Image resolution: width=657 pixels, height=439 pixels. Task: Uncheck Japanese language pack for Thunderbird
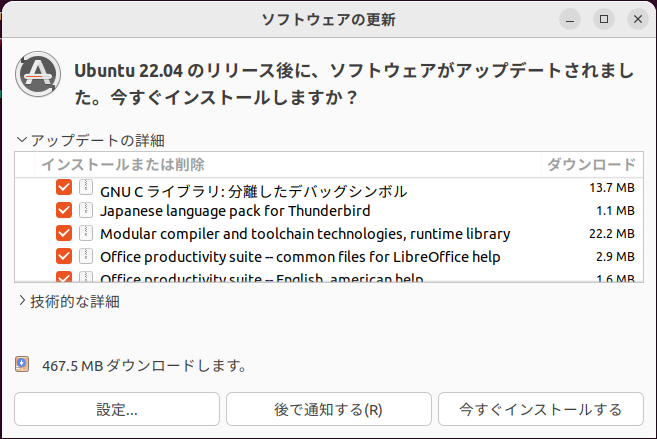click(64, 210)
